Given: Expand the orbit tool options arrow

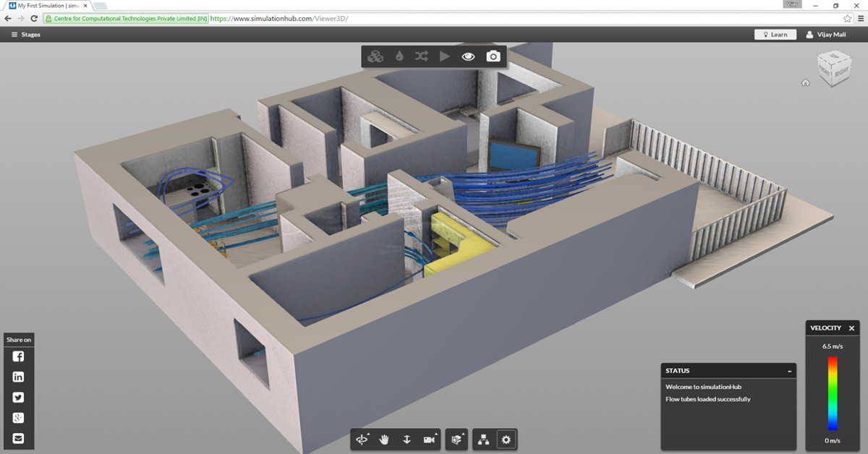Looking at the screenshot, I should 369,433.
